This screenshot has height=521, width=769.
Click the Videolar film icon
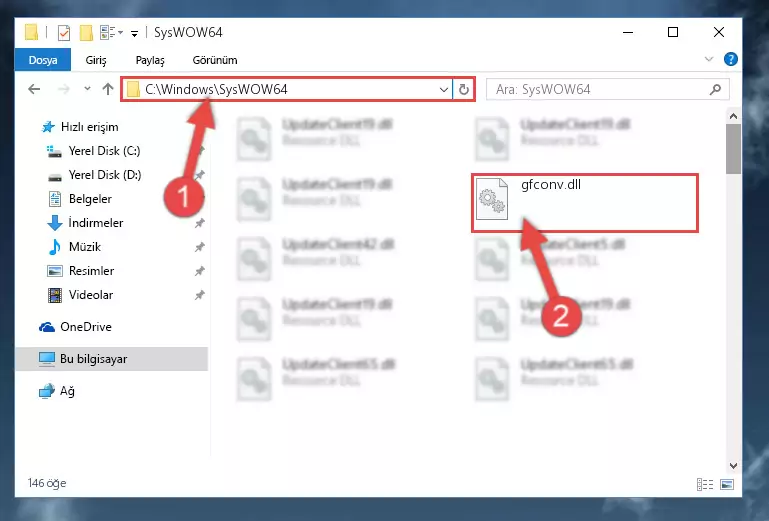pyautogui.click(x=55, y=295)
